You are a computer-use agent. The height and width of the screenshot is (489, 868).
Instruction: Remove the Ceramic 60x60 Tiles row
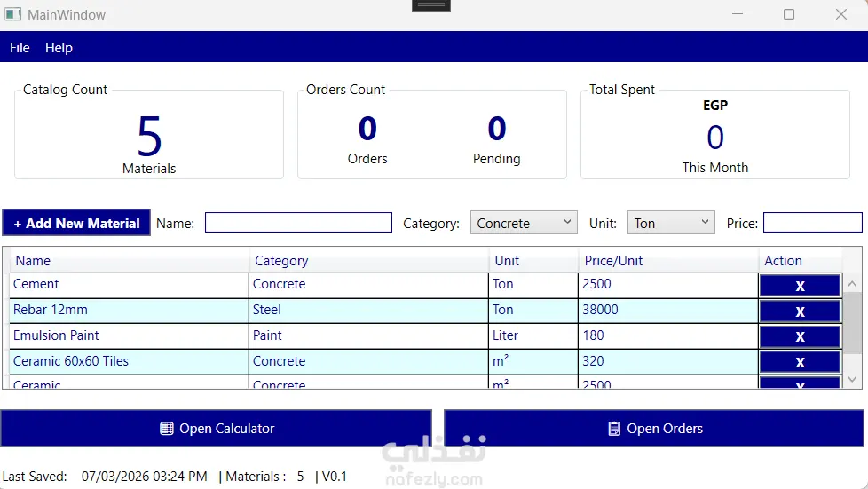click(800, 362)
